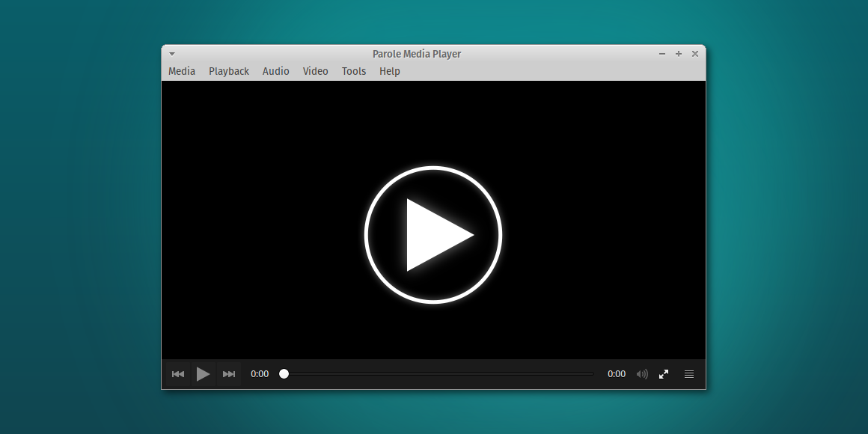The height and width of the screenshot is (434, 868).
Task: Open the Help menu
Action: point(390,71)
